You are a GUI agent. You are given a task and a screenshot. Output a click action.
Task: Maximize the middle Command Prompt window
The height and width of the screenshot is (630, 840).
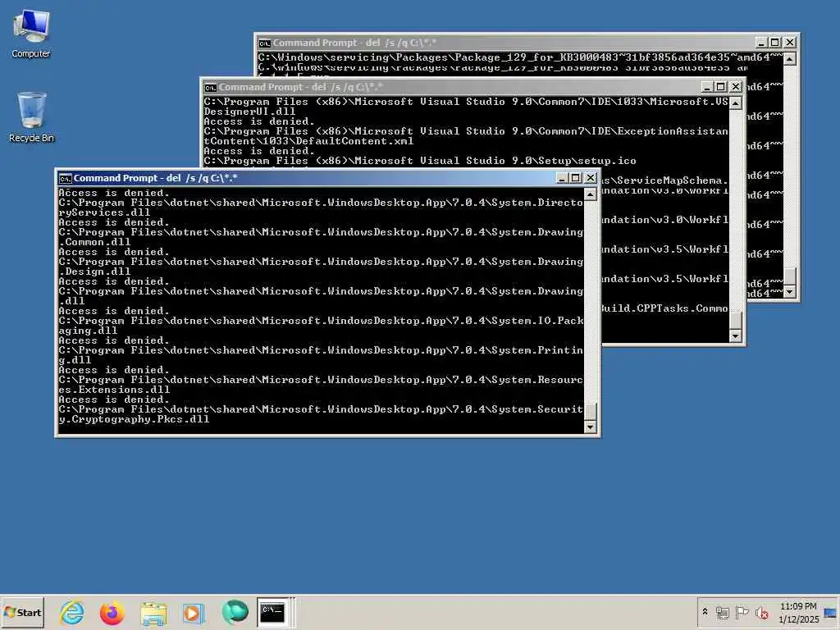click(x=721, y=87)
